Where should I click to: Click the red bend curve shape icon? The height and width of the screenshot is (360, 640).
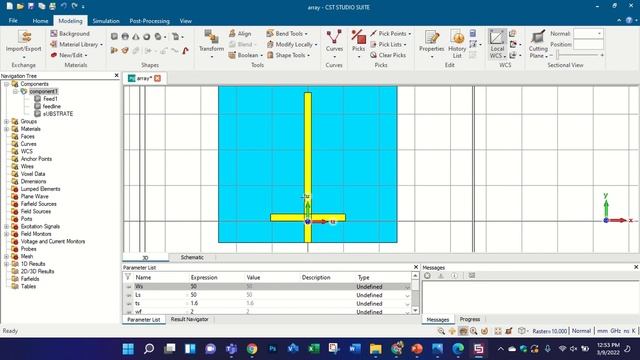[x=186, y=51]
